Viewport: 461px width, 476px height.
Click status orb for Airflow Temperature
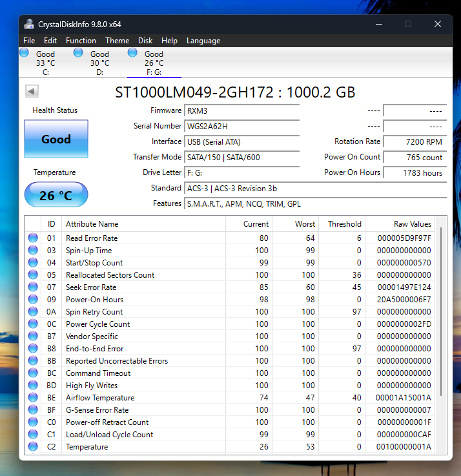click(x=33, y=398)
